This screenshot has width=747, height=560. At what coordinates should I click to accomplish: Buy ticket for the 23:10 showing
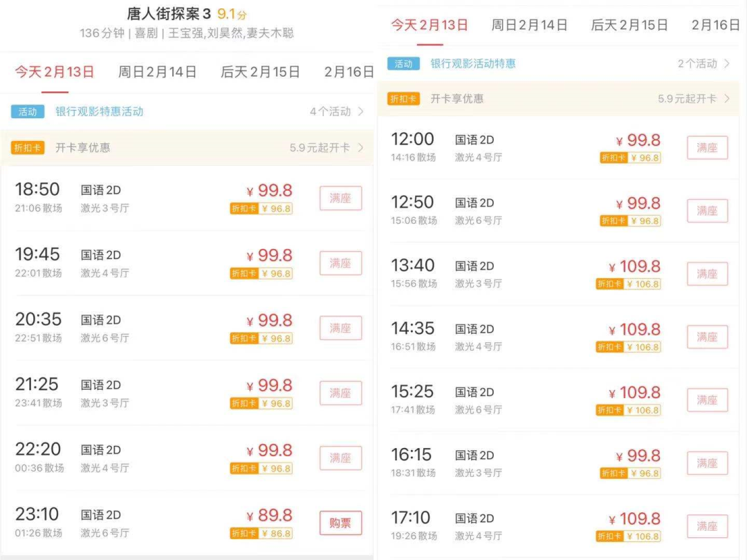pyautogui.click(x=340, y=523)
